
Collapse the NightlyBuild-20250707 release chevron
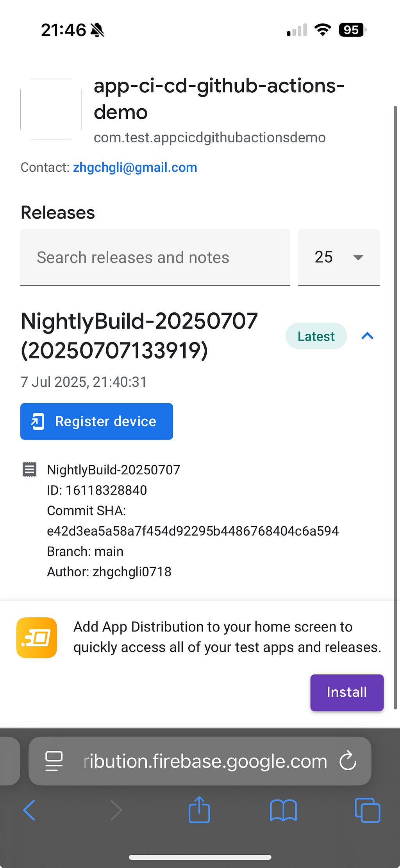[x=368, y=336]
